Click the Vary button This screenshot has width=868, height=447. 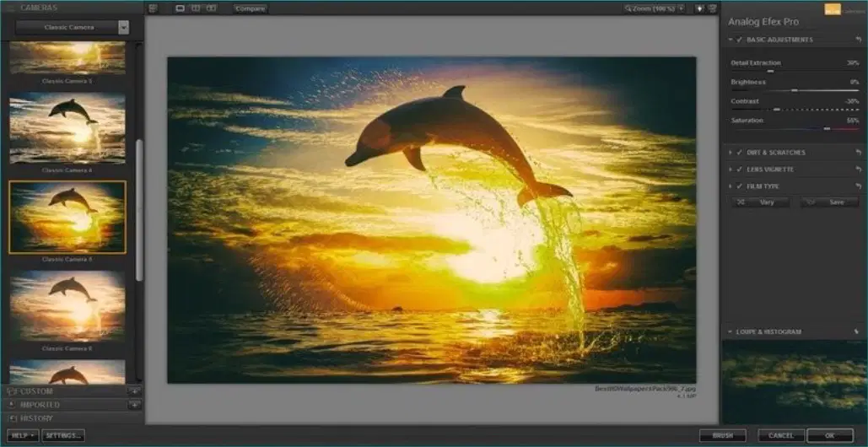pyautogui.click(x=761, y=202)
